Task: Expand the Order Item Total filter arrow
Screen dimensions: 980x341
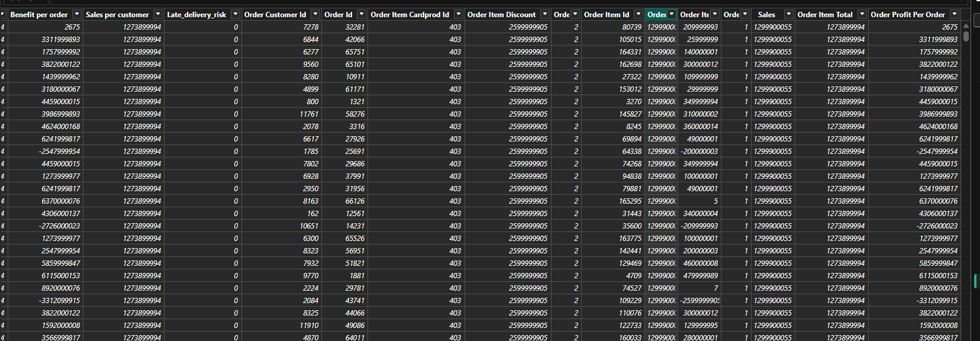Action: pos(862,14)
